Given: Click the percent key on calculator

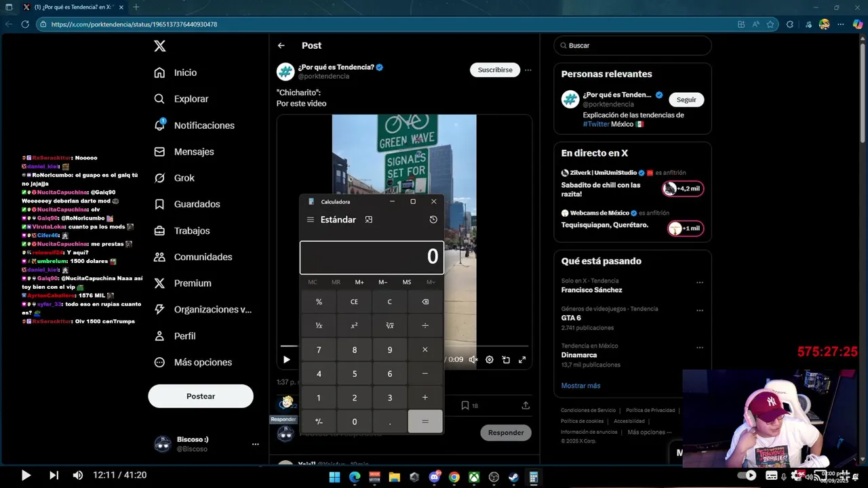Looking at the screenshot, I should [319, 302].
